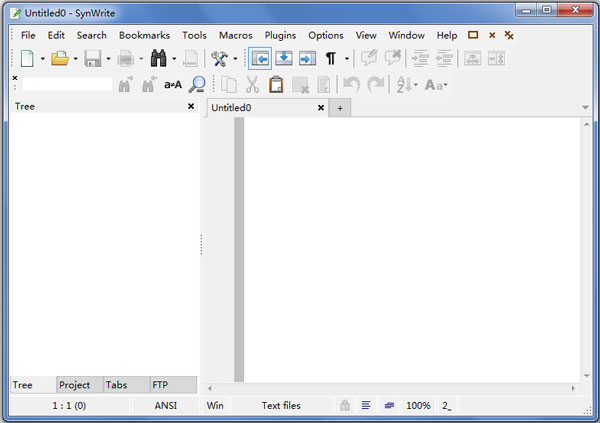Click the Redo arrow icon
This screenshot has height=423, width=600.
(375, 85)
